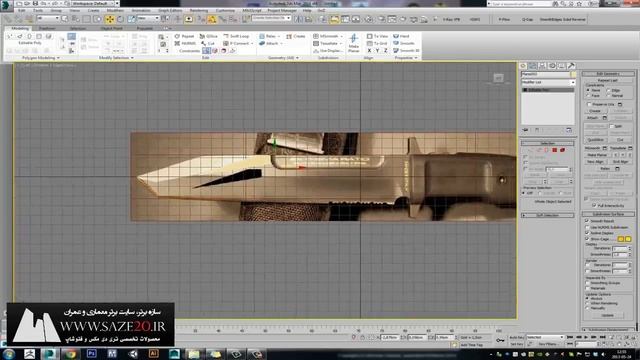
Task: Open the selection filter All dropdown
Action: tap(48, 18)
